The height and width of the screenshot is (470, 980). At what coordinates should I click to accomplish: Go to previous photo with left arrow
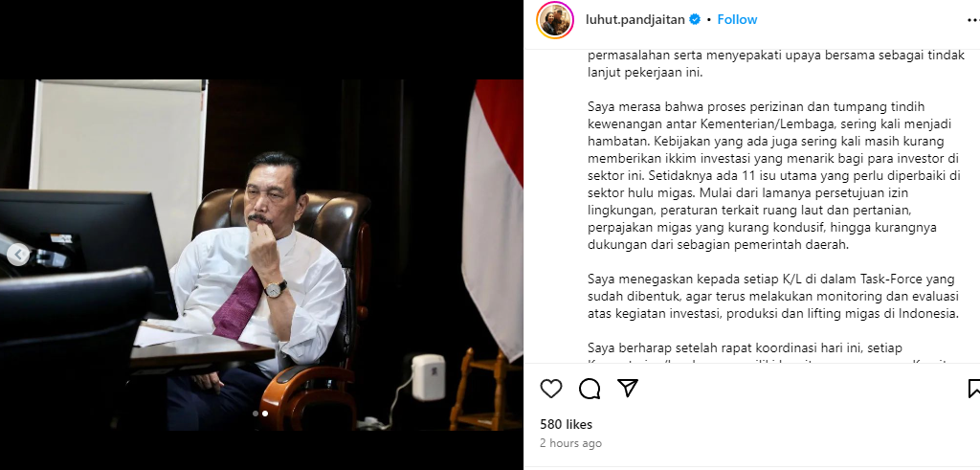click(19, 255)
